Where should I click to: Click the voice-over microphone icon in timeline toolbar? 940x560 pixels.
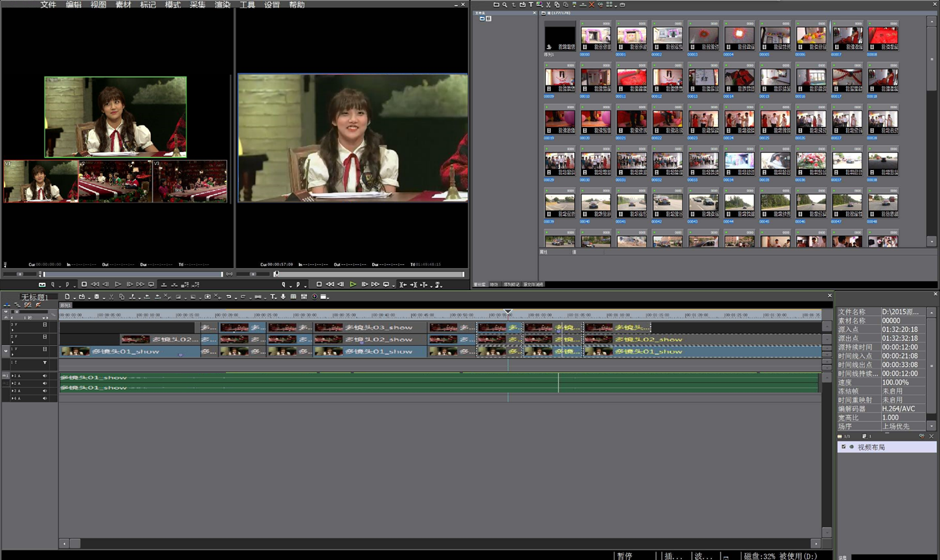(283, 297)
